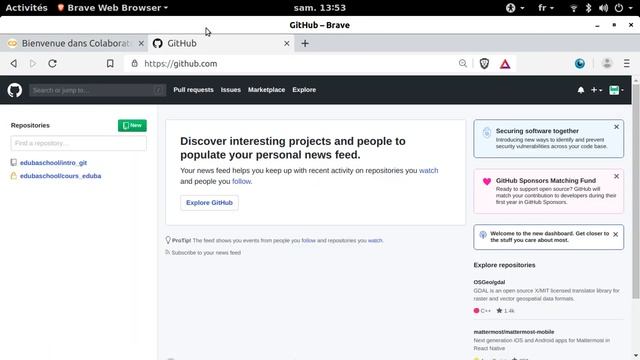
Task: Open the edubaschool/intro_git repository
Action: (x=53, y=162)
